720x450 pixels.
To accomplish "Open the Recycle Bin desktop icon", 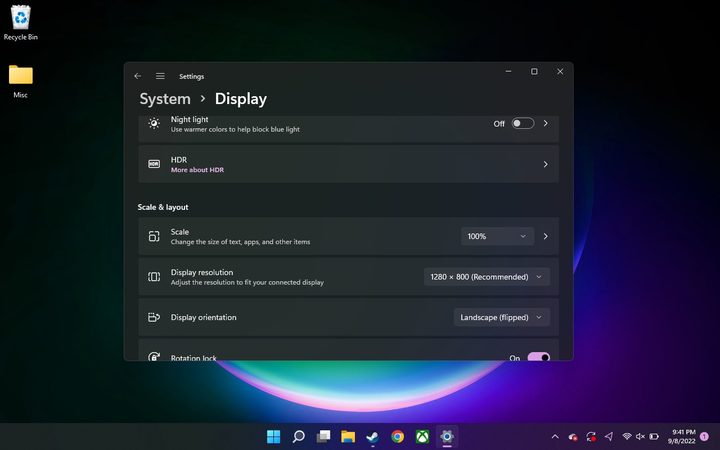I will point(21,23).
